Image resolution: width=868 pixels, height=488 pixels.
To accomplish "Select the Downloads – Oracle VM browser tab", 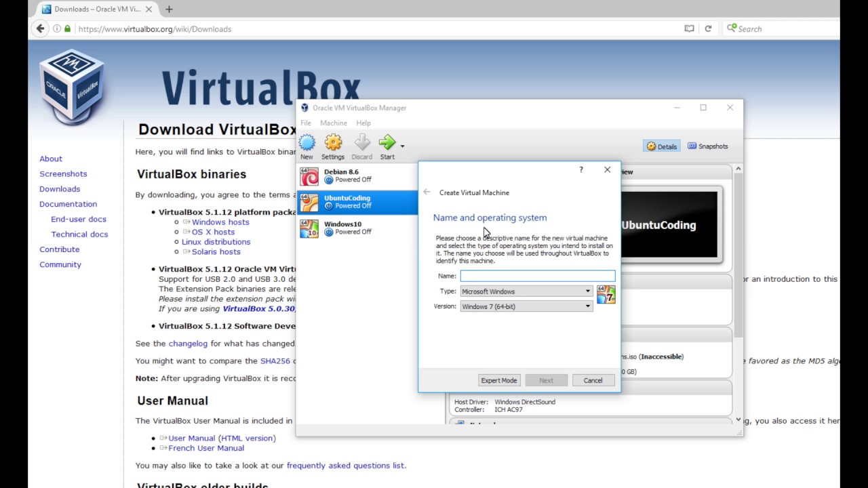I will pyautogui.click(x=97, y=9).
